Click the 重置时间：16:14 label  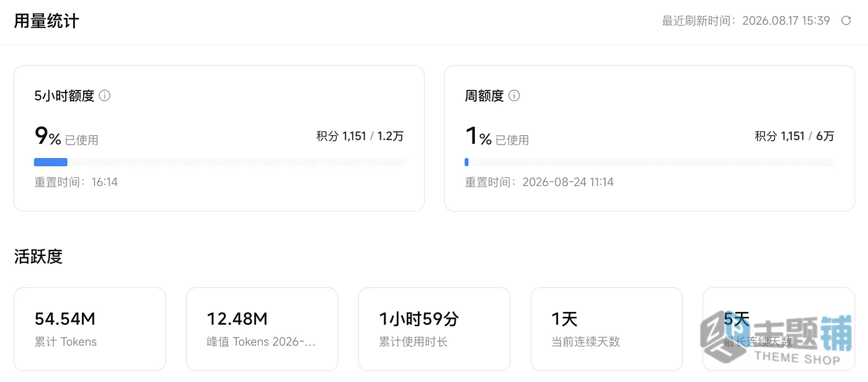pos(76,182)
